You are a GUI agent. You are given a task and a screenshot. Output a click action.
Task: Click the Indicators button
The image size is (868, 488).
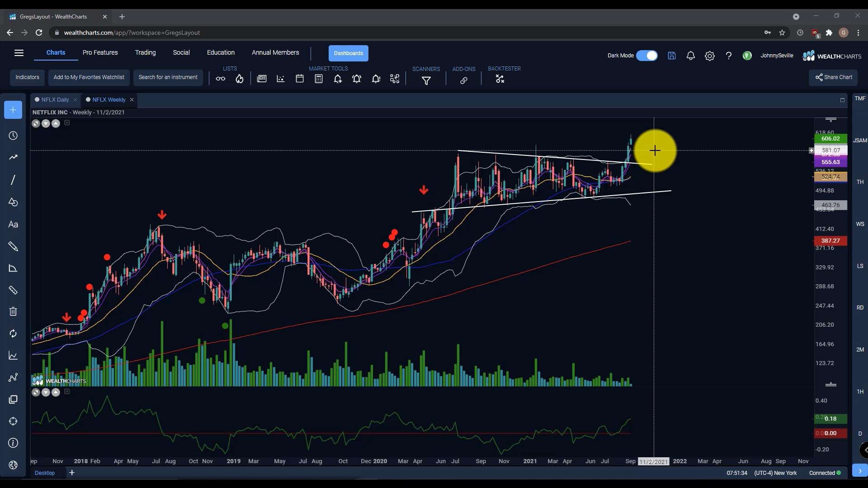[28, 77]
